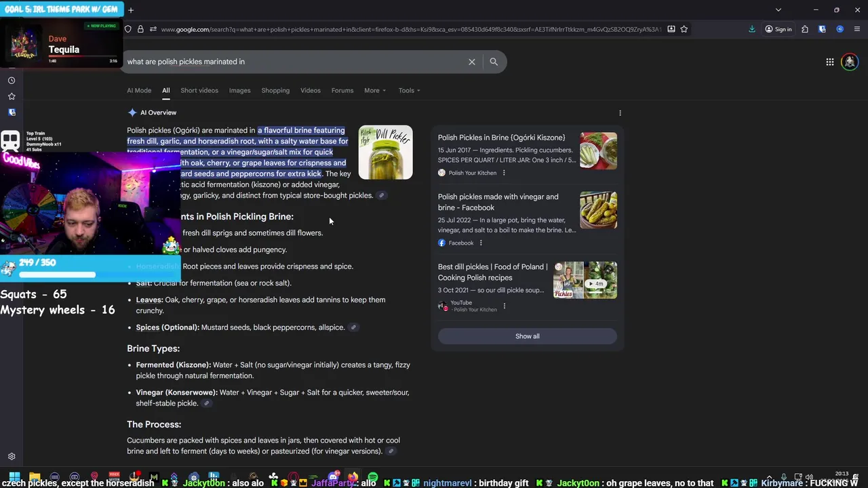Screen dimensions: 868x488
Task: Open more options for Polish Your Kitchen result
Action: click(x=504, y=173)
